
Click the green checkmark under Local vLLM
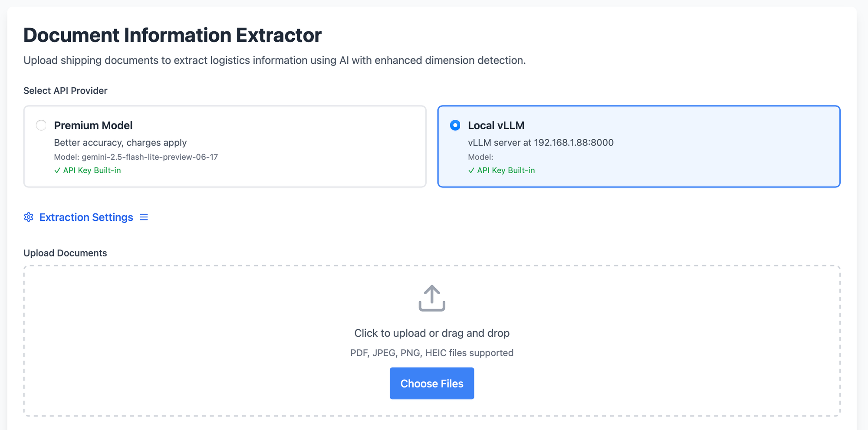tap(471, 171)
